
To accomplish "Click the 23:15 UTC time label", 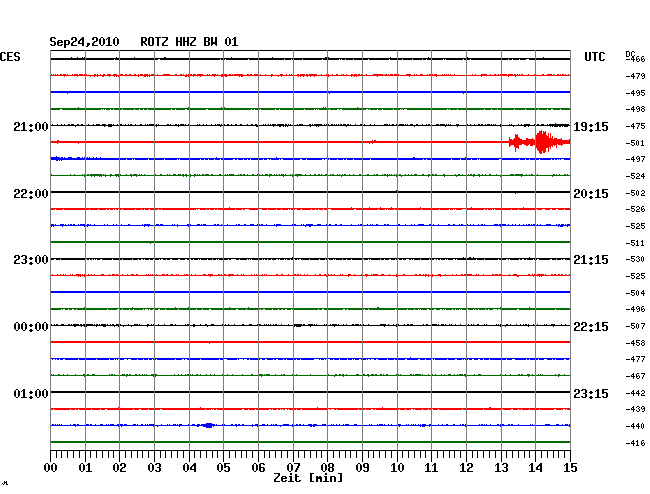I will [591, 394].
